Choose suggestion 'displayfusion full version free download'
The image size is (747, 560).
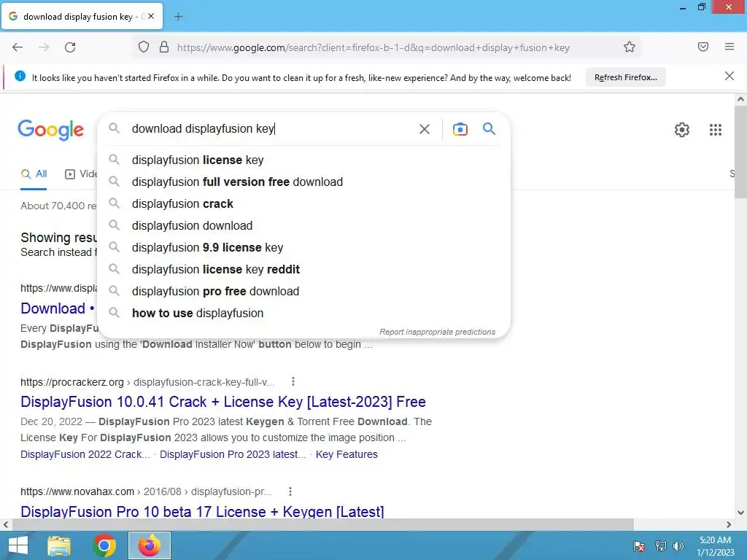pyautogui.click(x=303, y=182)
